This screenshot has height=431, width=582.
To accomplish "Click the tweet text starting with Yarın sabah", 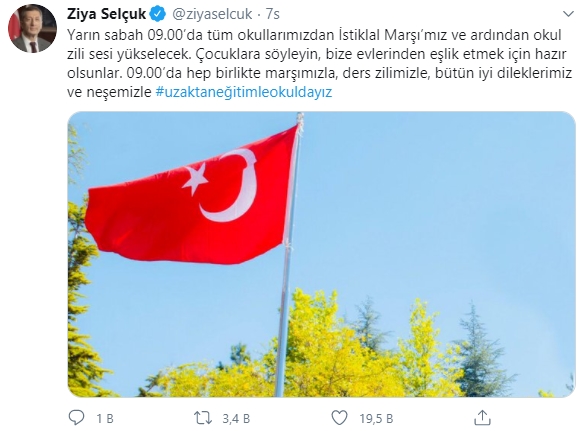I will pyautogui.click(x=319, y=63).
